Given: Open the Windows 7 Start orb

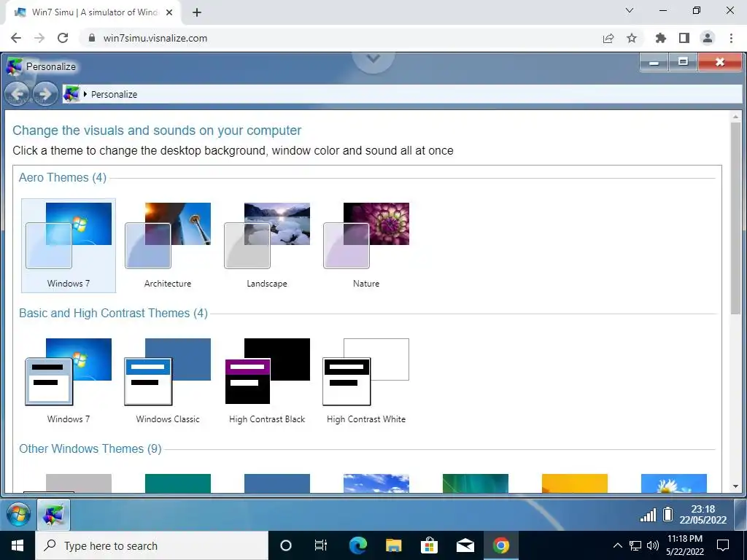Looking at the screenshot, I should (18, 514).
